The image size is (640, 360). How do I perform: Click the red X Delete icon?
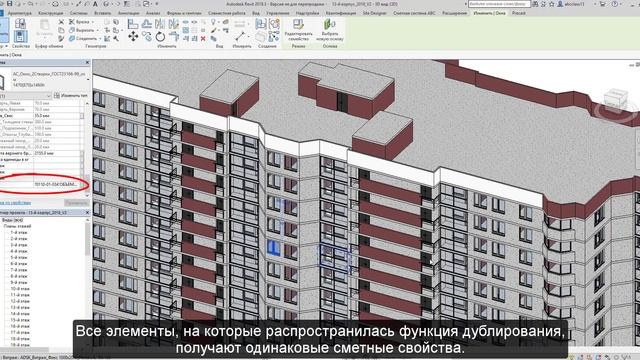tap(203, 39)
